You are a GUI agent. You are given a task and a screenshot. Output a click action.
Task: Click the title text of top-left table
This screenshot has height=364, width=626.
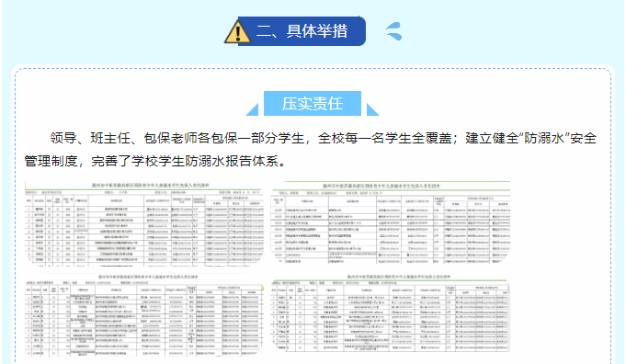[x=150, y=185]
